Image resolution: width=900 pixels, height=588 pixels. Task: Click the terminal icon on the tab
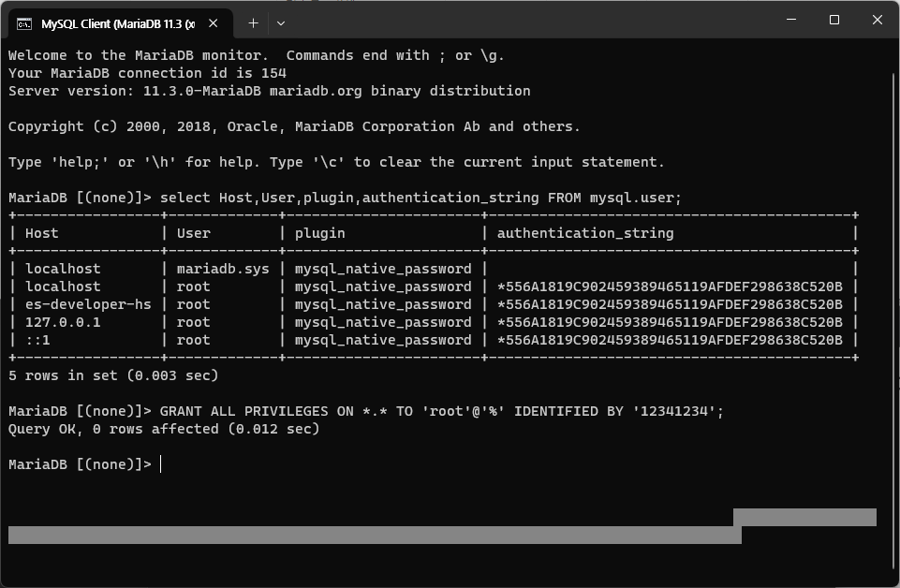click(24, 23)
